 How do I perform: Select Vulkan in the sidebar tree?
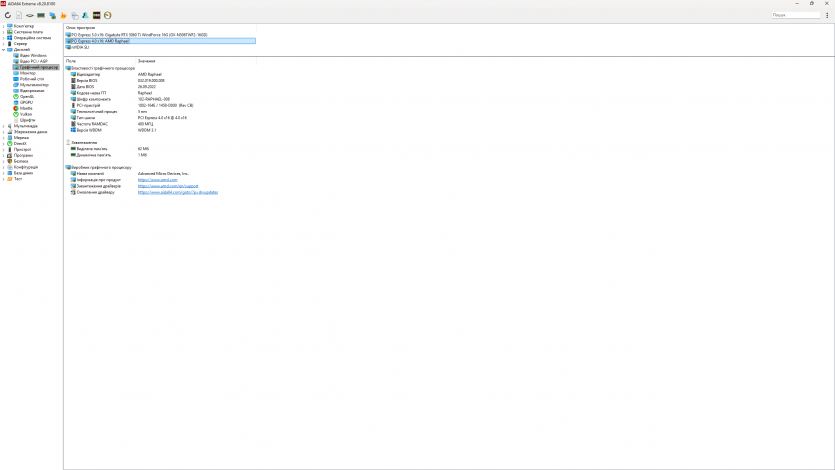[x=27, y=114]
